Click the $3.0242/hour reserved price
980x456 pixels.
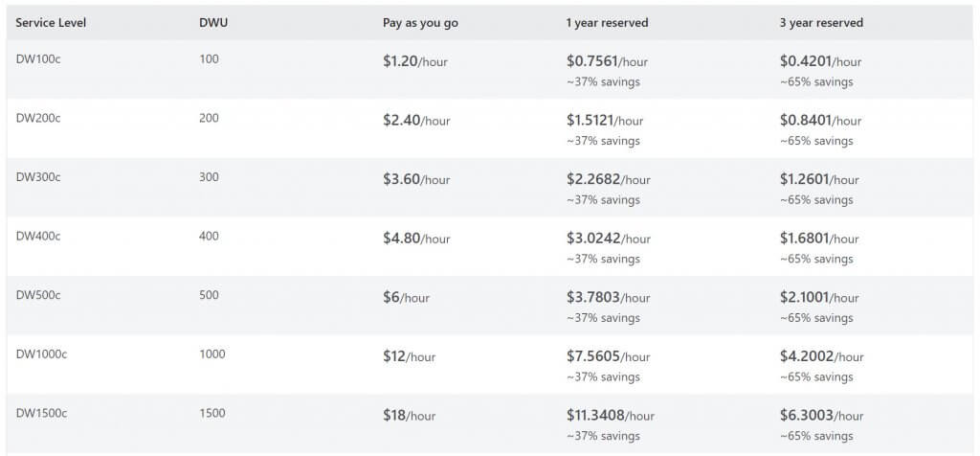point(608,239)
